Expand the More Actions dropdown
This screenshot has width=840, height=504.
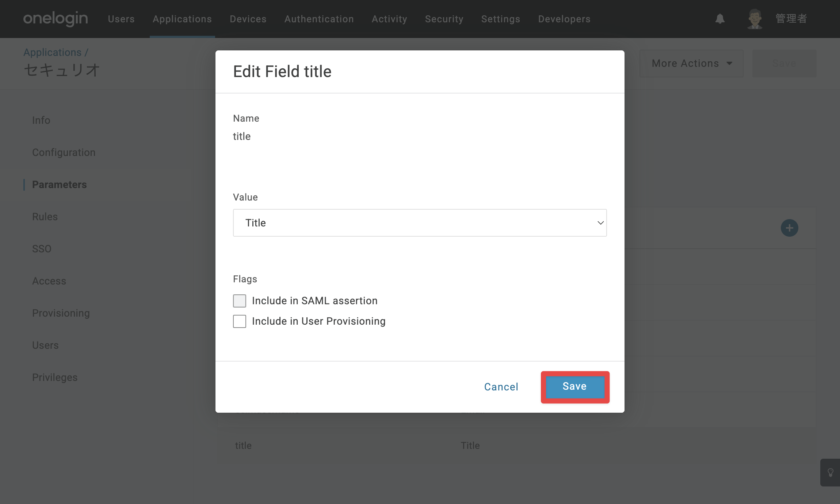coord(691,64)
